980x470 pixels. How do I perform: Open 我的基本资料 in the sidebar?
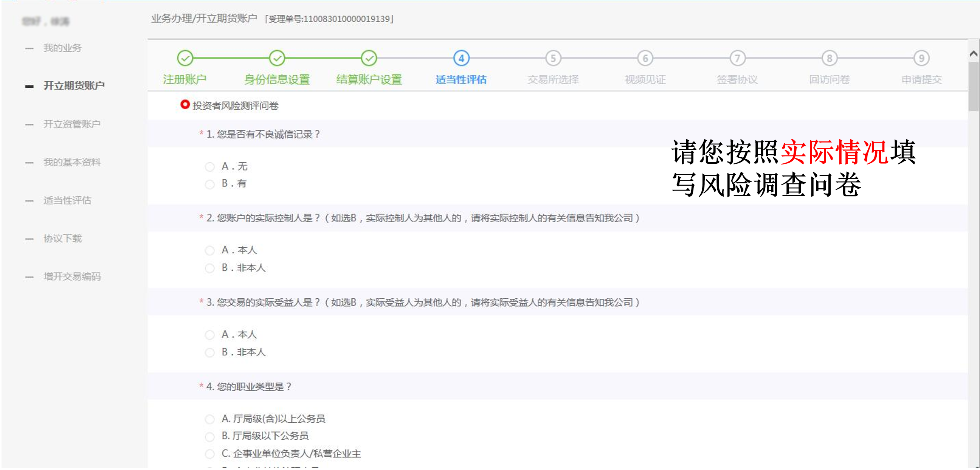pos(72,162)
